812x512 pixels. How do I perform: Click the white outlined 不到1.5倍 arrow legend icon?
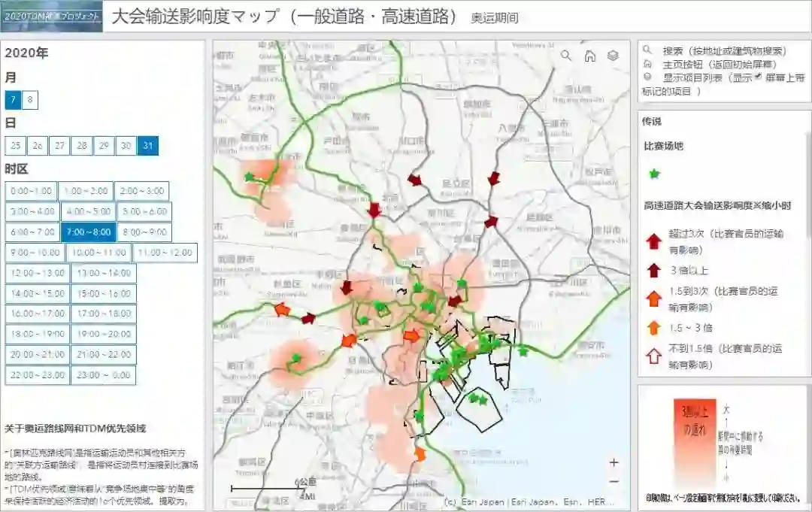tap(654, 356)
